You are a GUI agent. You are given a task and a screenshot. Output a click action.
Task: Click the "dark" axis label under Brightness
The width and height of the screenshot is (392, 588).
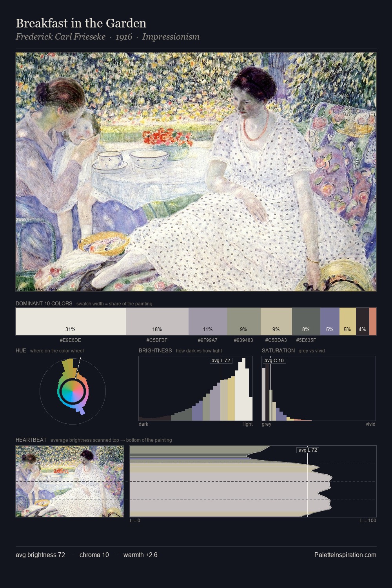point(143,424)
